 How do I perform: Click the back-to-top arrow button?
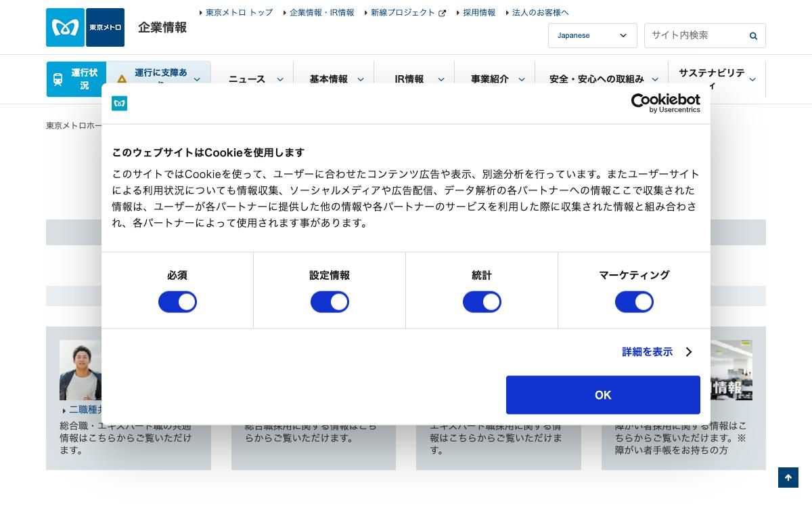pos(788,478)
